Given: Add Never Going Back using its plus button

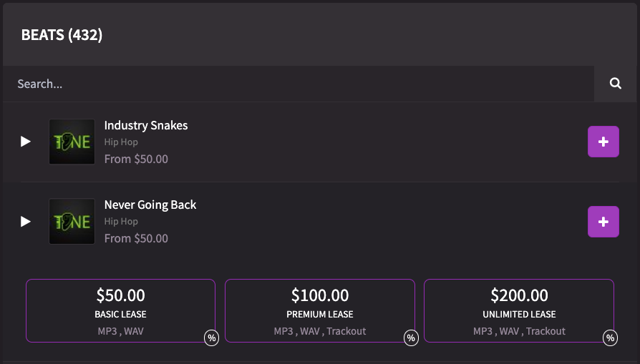Looking at the screenshot, I should [603, 222].
